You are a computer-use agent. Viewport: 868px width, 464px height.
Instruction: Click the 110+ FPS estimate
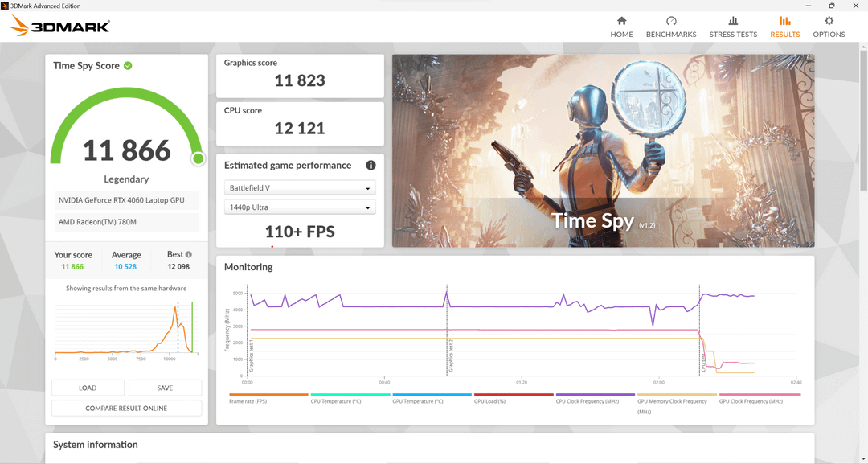coord(300,232)
